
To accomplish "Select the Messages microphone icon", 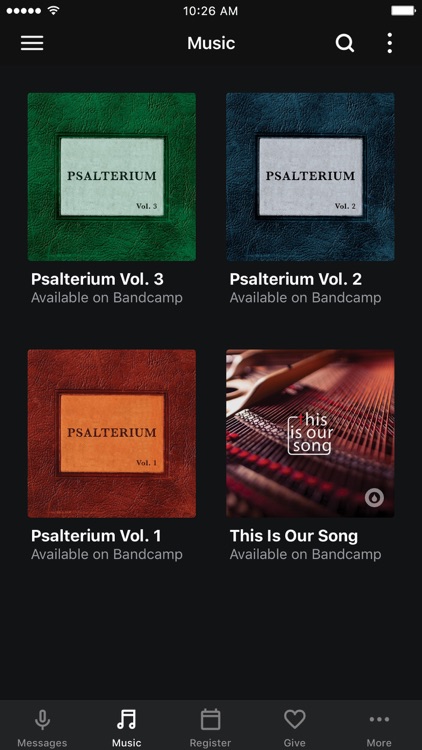I will pos(42,719).
